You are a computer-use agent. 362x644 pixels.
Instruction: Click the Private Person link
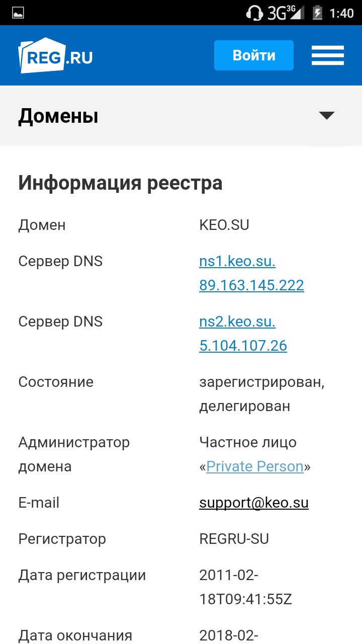coord(255,467)
